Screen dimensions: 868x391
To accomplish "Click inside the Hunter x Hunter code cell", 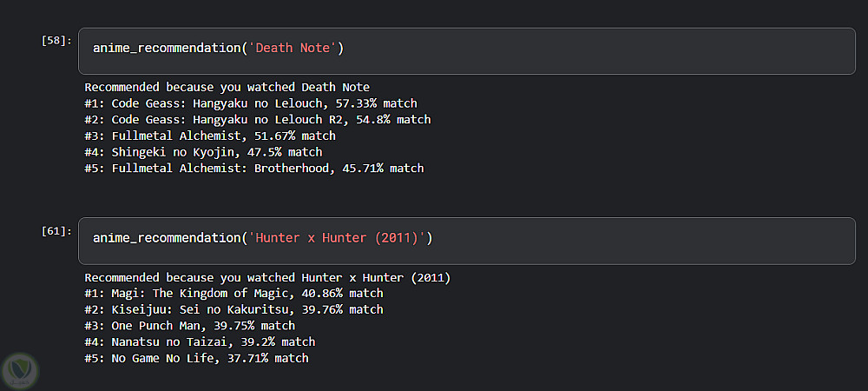I will 608,239.
